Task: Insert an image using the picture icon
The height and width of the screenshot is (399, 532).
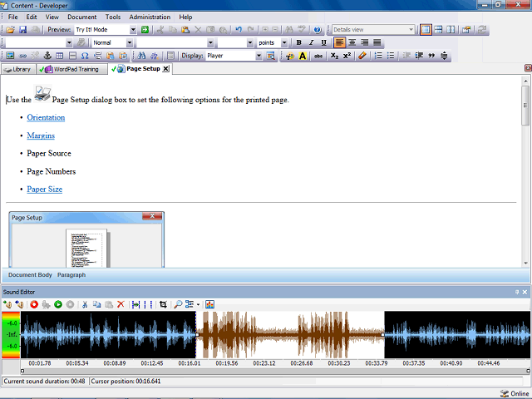Action: [10, 56]
